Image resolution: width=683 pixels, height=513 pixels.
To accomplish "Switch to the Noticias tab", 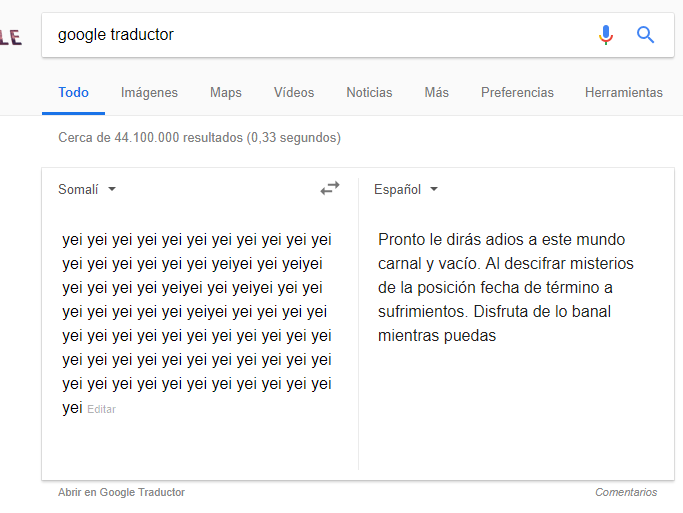I will click(369, 92).
